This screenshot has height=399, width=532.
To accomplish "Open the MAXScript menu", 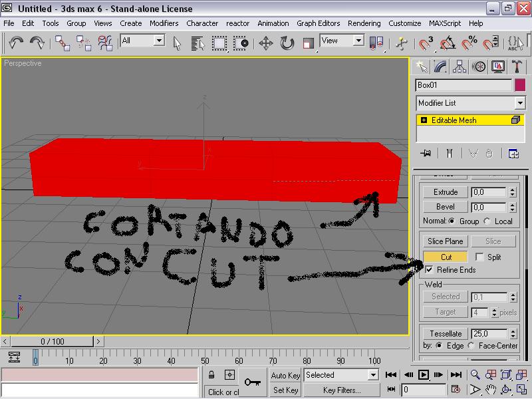I will point(445,23).
